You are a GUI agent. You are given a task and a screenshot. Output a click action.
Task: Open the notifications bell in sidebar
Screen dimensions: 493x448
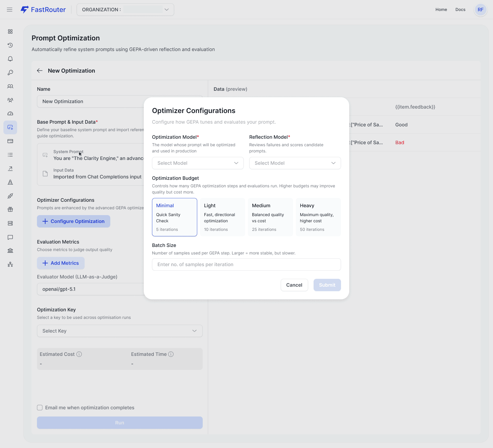10,59
